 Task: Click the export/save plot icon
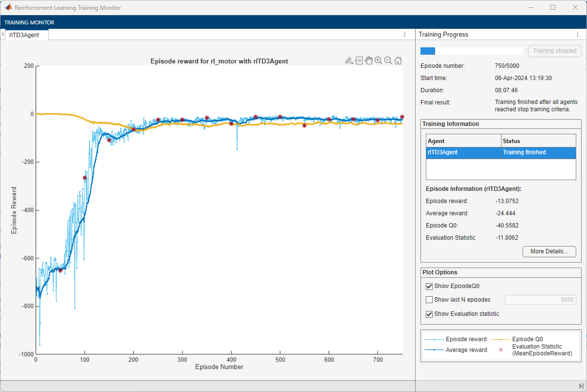[349, 61]
